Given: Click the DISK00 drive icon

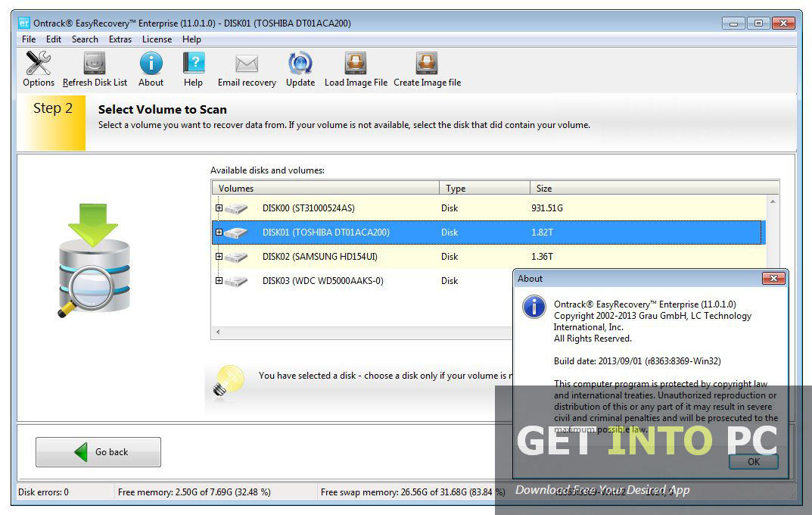Looking at the screenshot, I should (236, 208).
